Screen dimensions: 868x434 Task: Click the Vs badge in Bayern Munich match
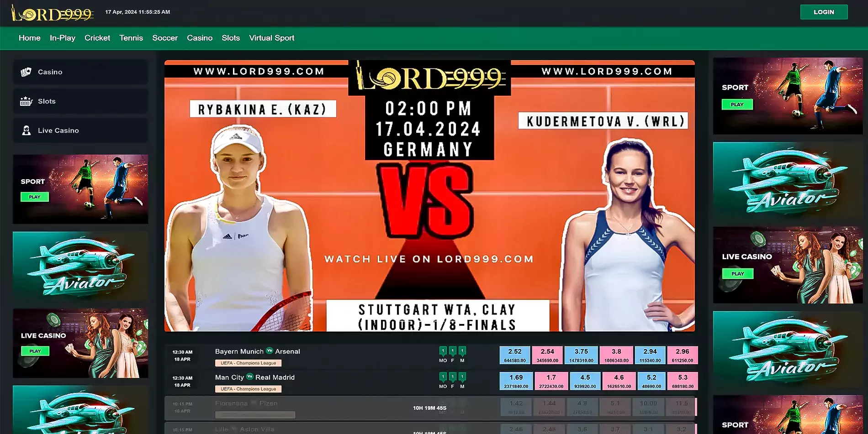[269, 351]
